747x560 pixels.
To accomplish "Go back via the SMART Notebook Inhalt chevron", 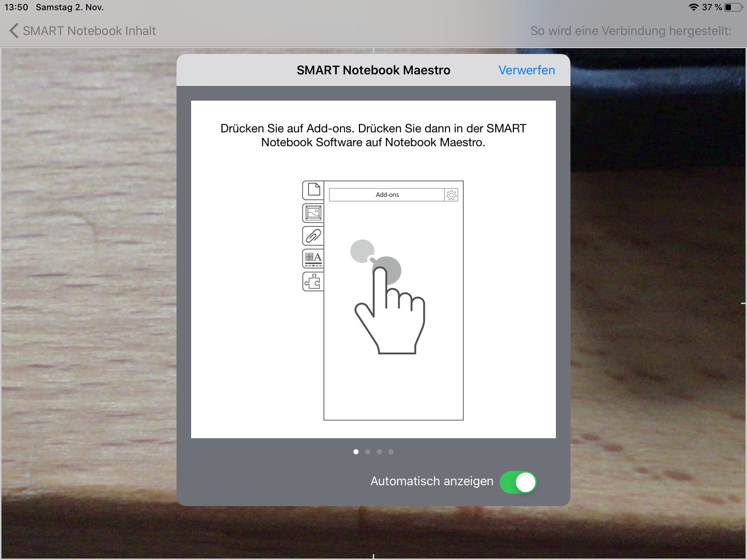I will coord(14,31).
